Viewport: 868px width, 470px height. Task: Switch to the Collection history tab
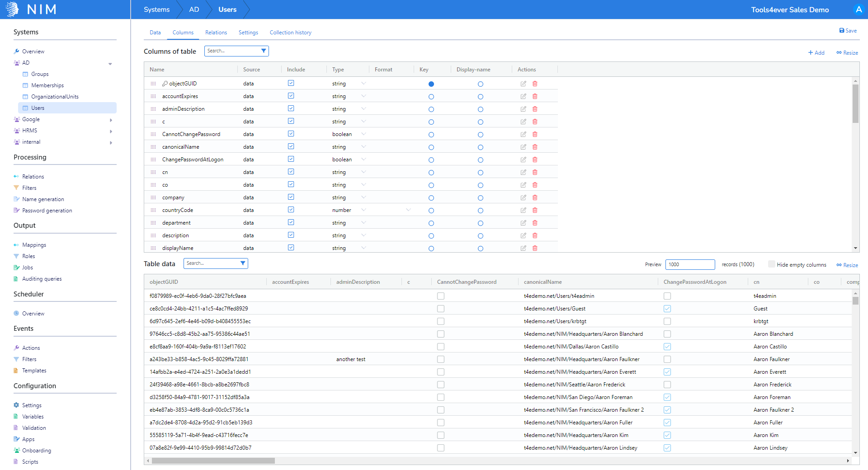point(290,32)
